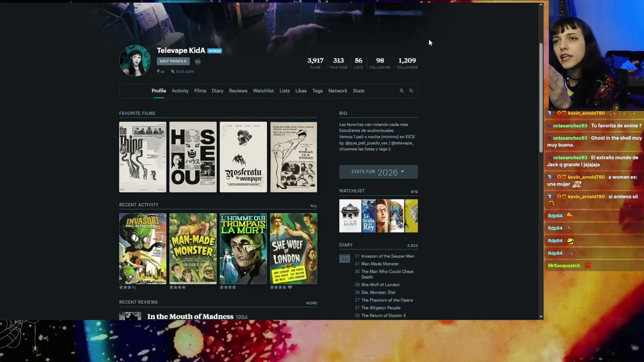Open the Man-Made Monster activity poster
644x362 pixels.
coord(193,248)
